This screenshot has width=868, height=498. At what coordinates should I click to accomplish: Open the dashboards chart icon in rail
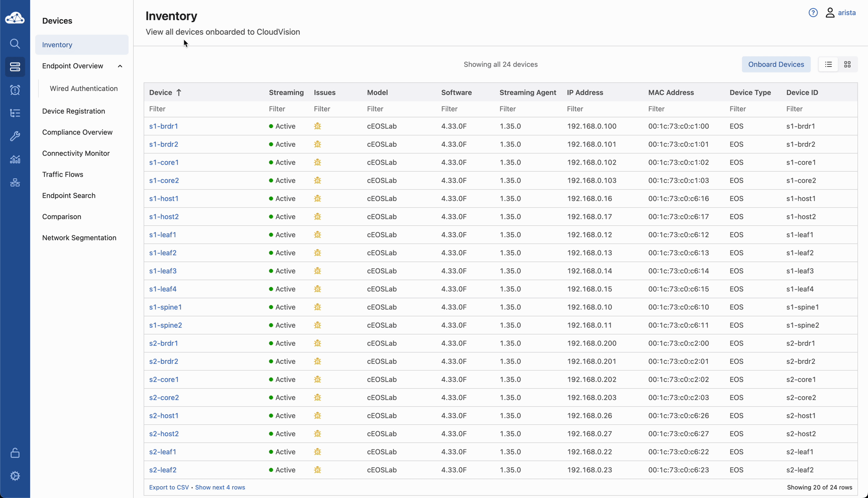[15, 159]
